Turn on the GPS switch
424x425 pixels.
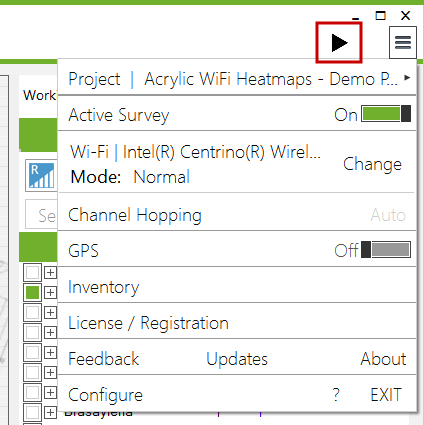(x=386, y=250)
